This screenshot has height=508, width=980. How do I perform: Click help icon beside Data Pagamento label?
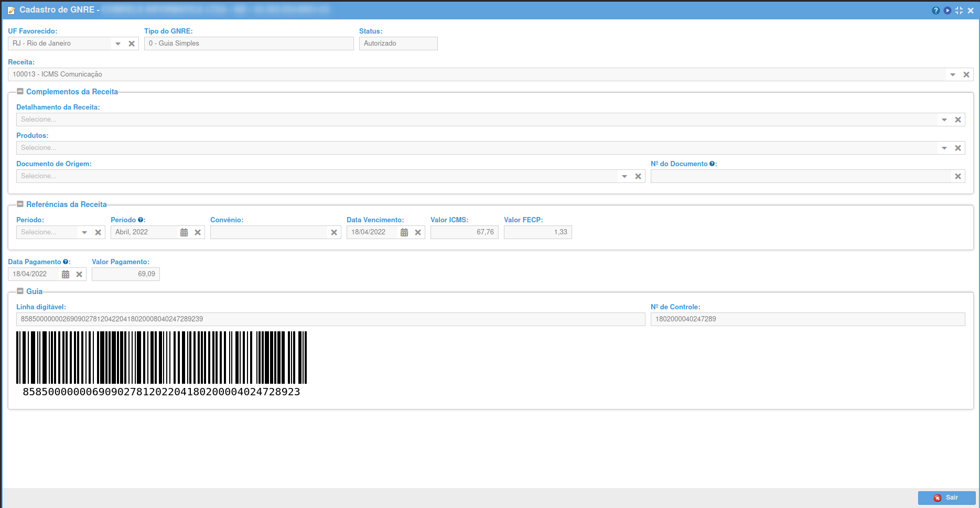[66, 262]
